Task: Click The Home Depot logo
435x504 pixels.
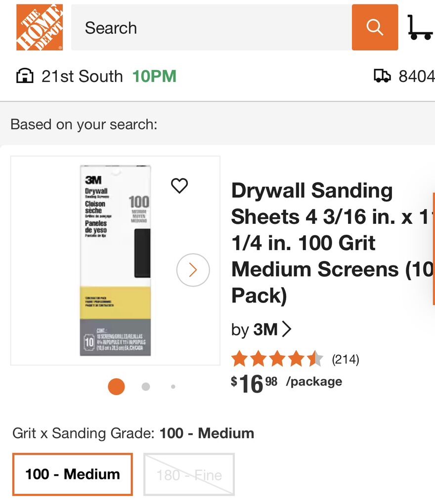Action: click(40, 28)
